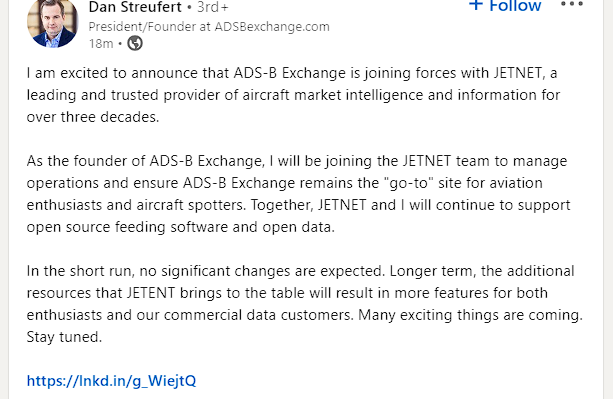Click the 3rd+ connection degree label
Image resolution: width=613 pixels, height=399 pixels.
coord(213,7)
